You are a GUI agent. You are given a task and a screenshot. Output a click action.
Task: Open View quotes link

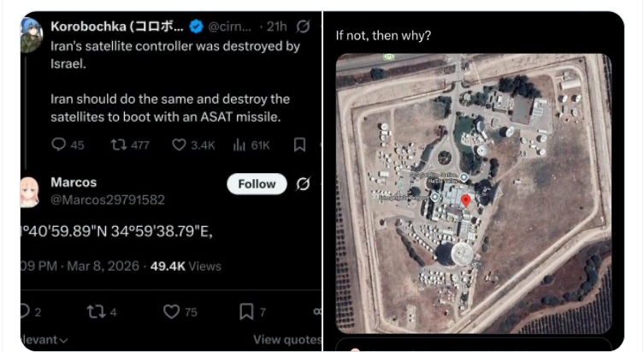pyautogui.click(x=286, y=340)
